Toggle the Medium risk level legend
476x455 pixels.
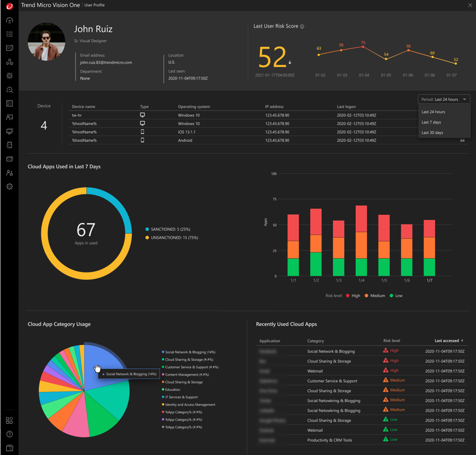pyautogui.click(x=375, y=296)
